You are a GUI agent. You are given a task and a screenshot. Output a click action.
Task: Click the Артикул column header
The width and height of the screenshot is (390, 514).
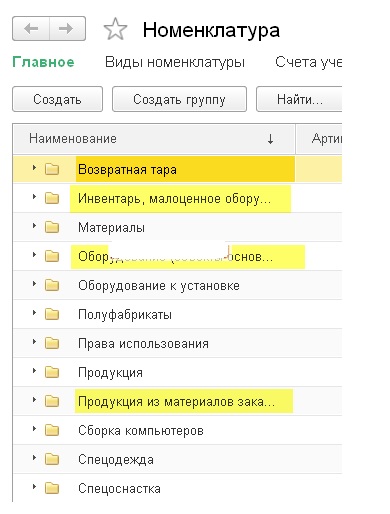[x=319, y=139]
